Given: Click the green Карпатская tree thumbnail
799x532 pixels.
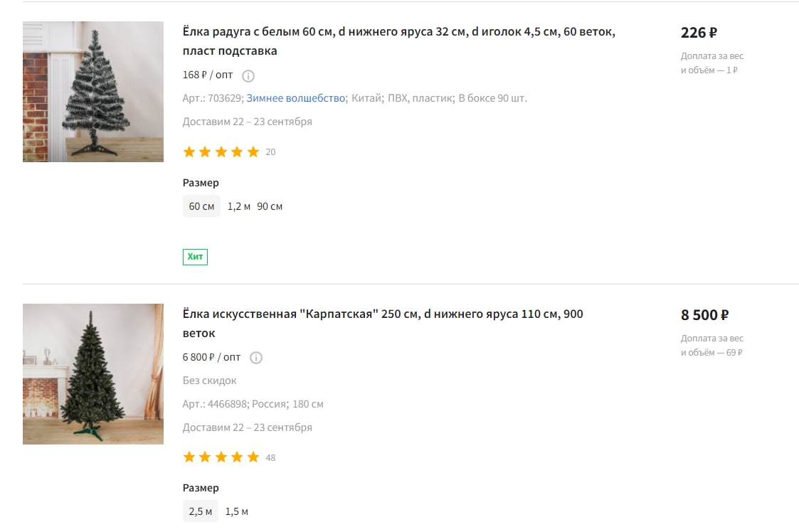Looking at the screenshot, I should [93, 374].
